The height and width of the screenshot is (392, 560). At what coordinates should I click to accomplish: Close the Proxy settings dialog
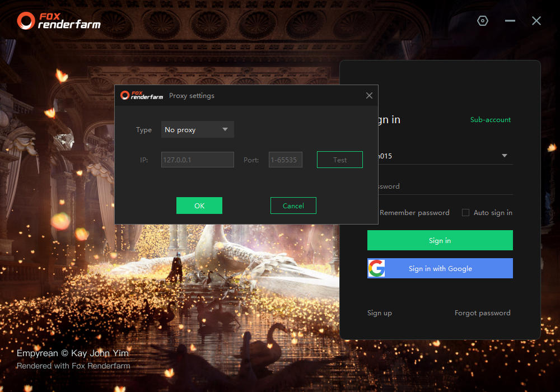coord(369,95)
